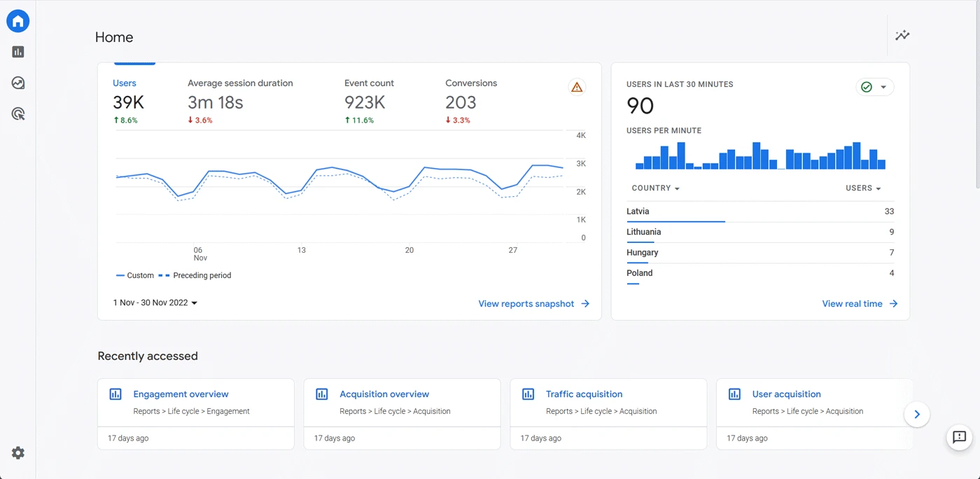This screenshot has width=980, height=479.
Task: Open the USERS metric dropdown
Action: point(863,188)
